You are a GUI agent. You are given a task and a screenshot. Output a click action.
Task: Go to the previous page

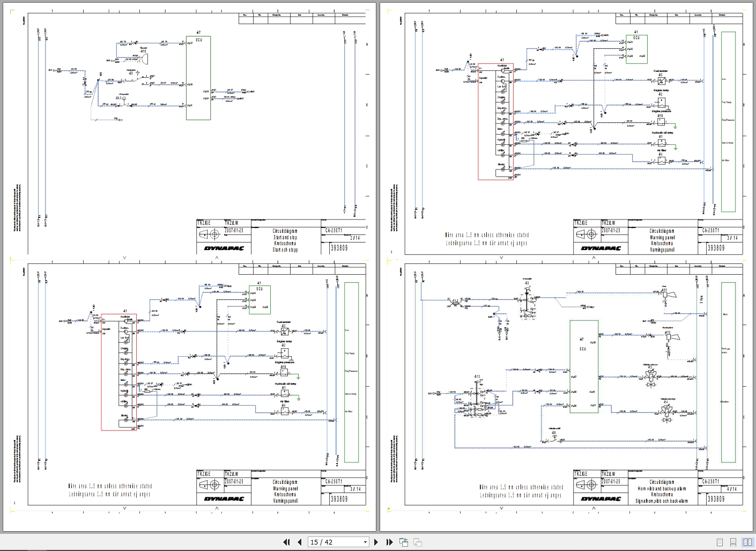[300, 542]
